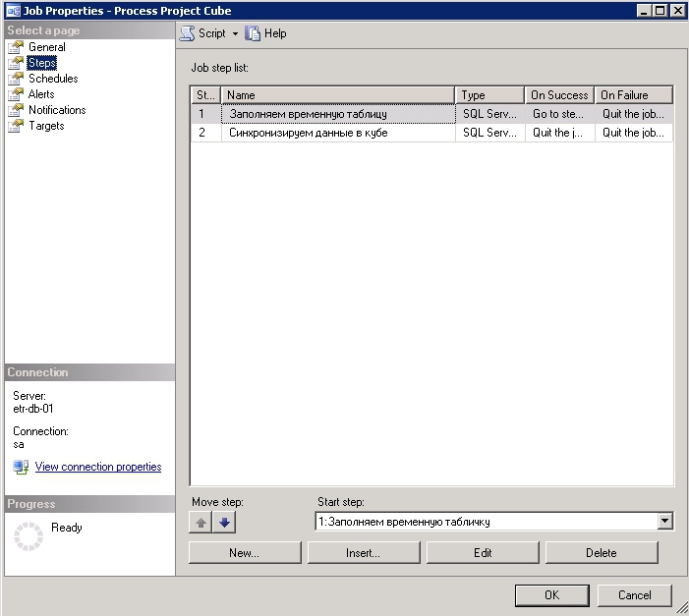The height and width of the screenshot is (616, 689).
Task: Edit the selected job step
Action: coord(483,553)
